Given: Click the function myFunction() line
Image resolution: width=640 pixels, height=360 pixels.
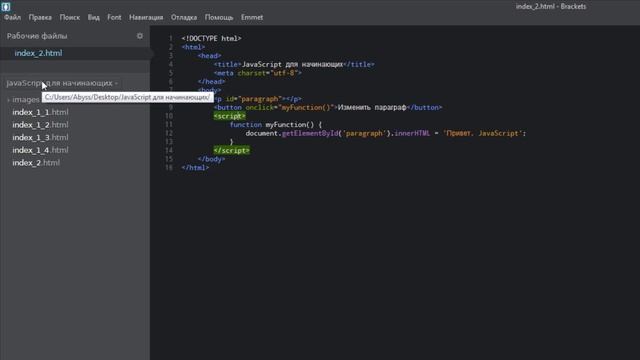Looking at the screenshot, I should (x=276, y=125).
